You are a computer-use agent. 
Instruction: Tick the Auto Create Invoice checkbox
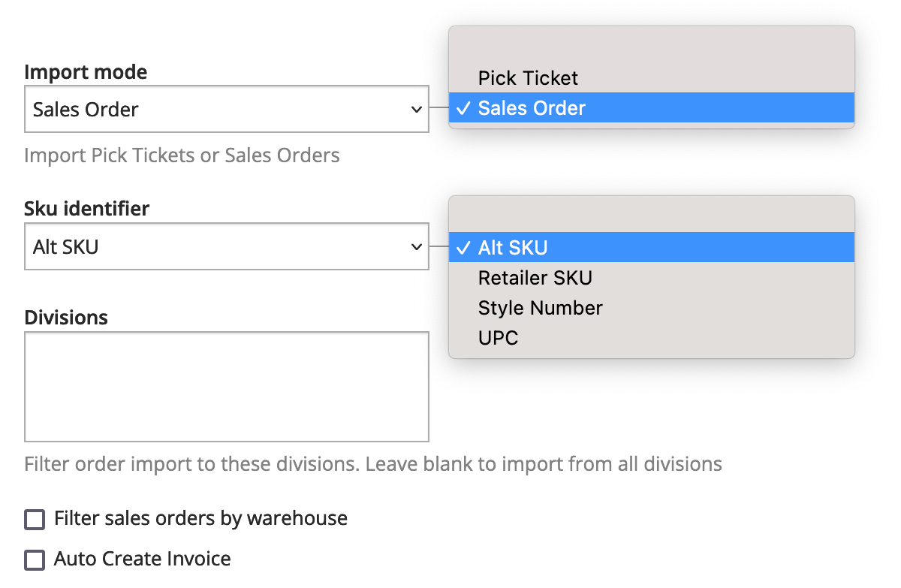point(35,559)
